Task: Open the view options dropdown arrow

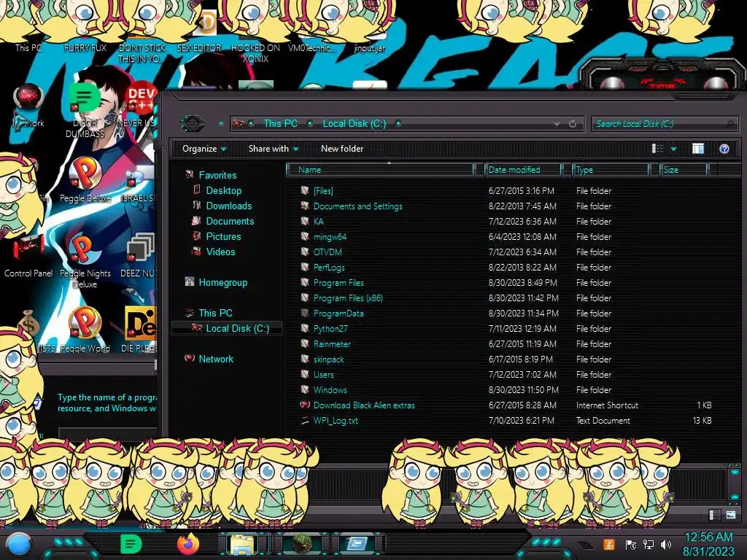Action: coord(673,149)
